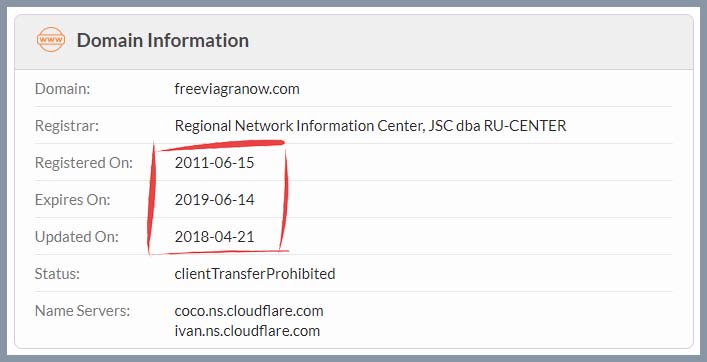The height and width of the screenshot is (362, 707).
Task: Click the Domain Information heading
Action: tap(163, 40)
